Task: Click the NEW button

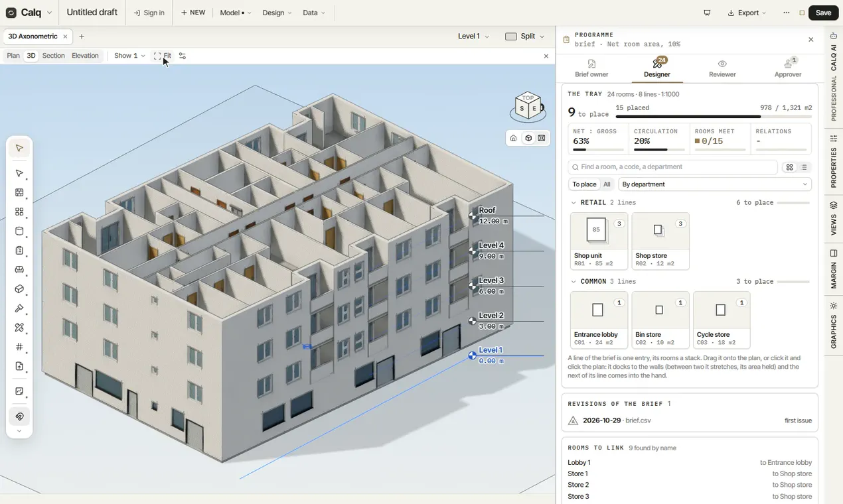Action: 193,13
